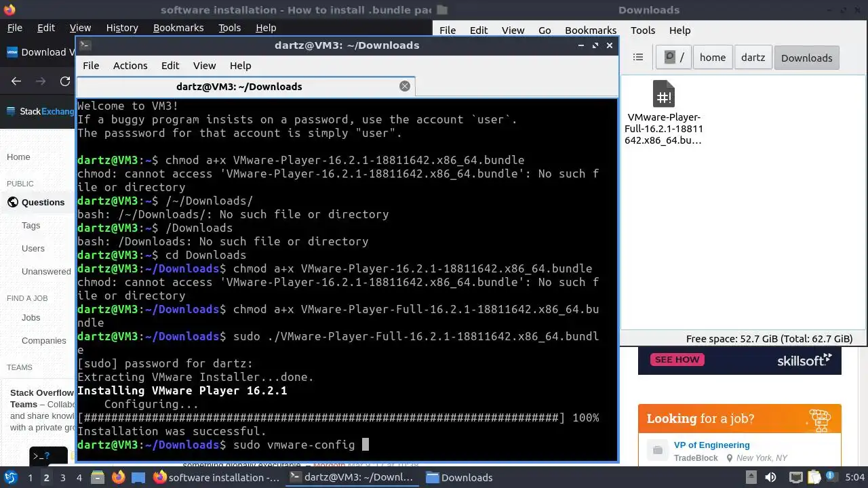Open the terminal's Actions menu
Image resolution: width=868 pixels, height=488 pixels.
130,66
